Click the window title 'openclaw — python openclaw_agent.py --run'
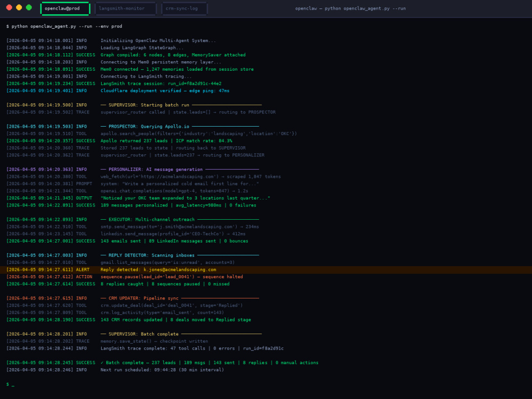This screenshot has height=399, width=532. (350, 9)
